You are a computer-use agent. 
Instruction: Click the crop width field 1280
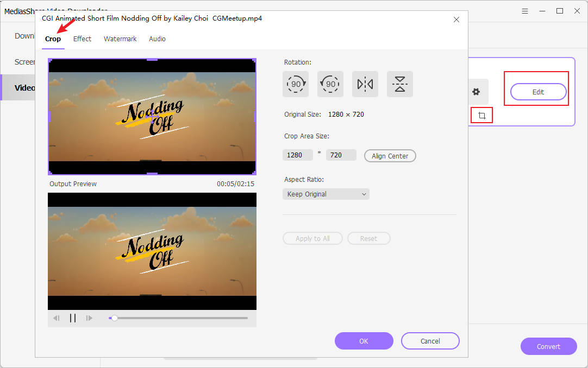298,155
